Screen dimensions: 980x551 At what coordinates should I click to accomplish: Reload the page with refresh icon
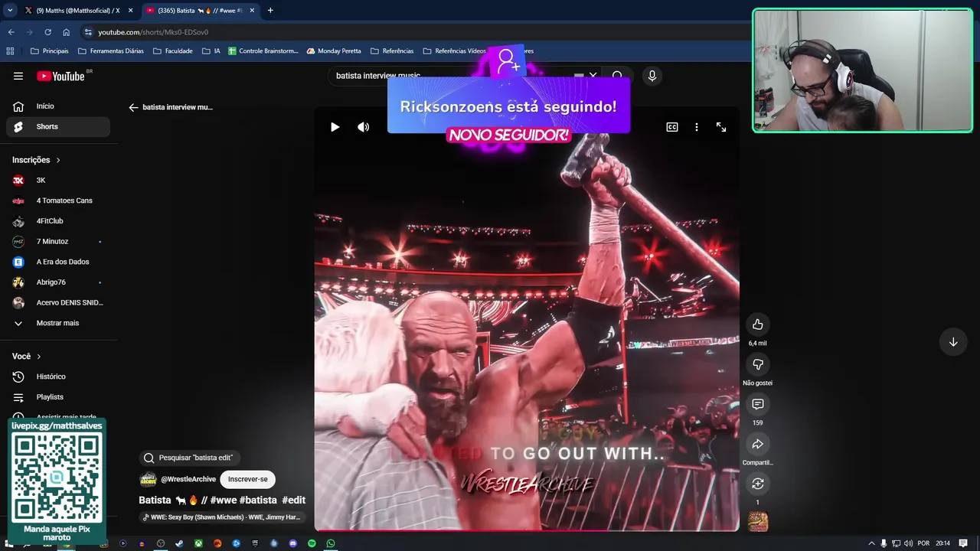pyautogui.click(x=47, y=32)
